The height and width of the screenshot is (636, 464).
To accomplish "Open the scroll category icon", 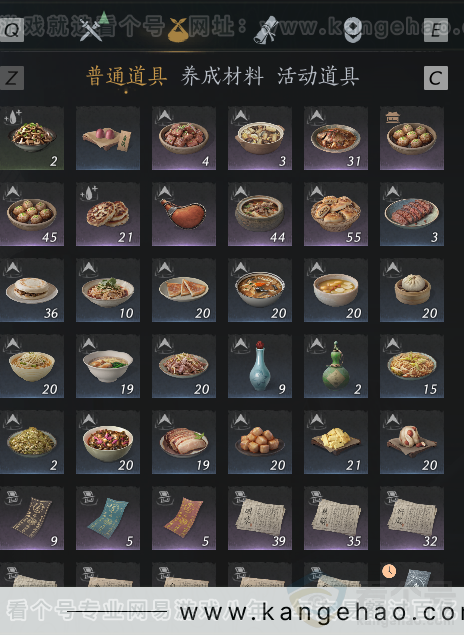I will (266, 30).
